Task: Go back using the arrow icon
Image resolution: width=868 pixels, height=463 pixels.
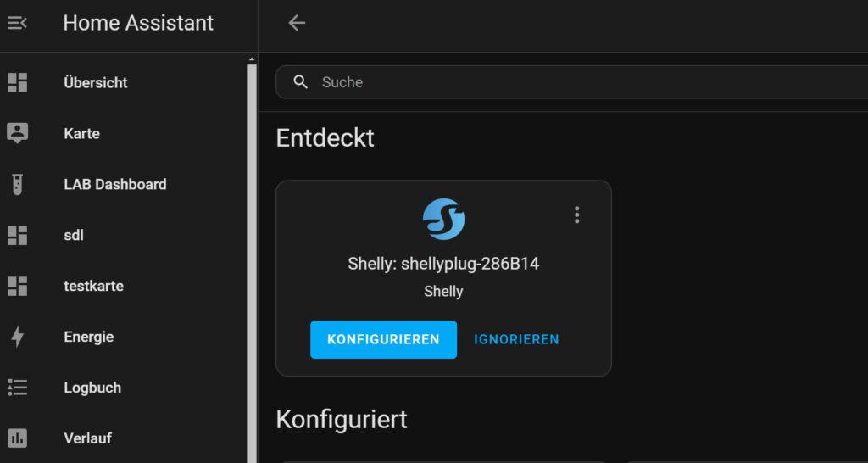Action: point(297,23)
